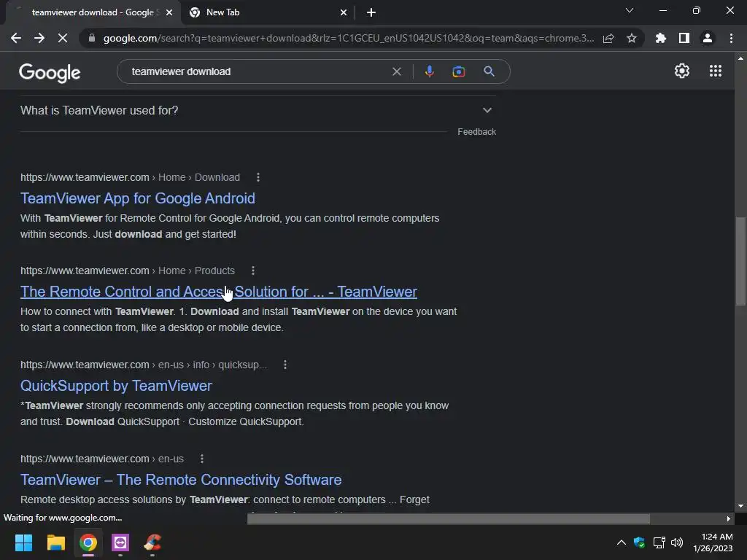Open the volume tray icon
Viewport: 747px width, 560px height.
677,542
